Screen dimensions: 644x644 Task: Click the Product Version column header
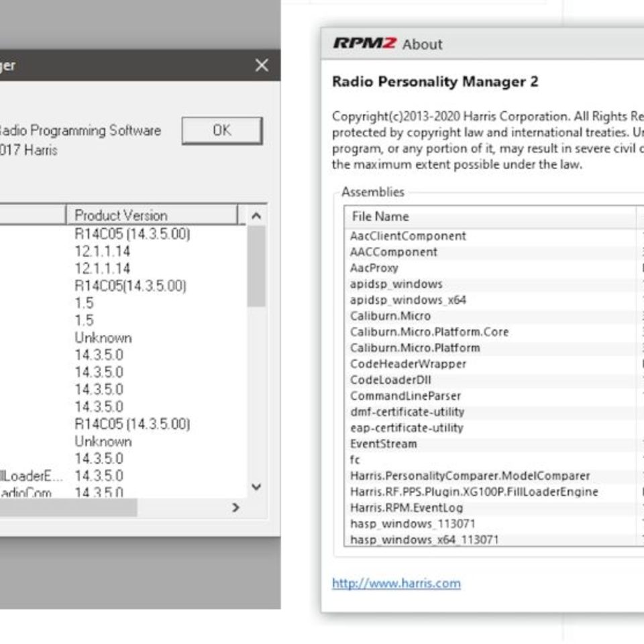point(122,215)
